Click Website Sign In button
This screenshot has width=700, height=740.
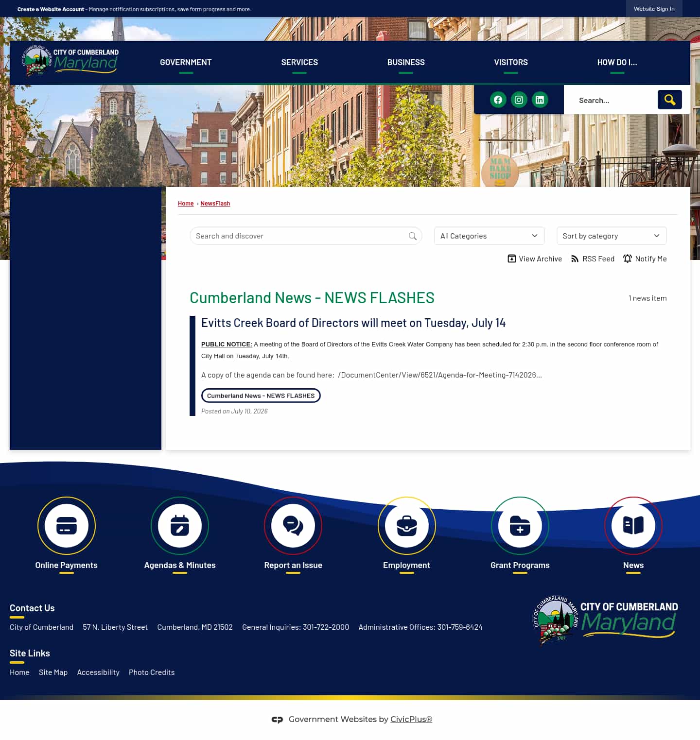click(x=654, y=9)
